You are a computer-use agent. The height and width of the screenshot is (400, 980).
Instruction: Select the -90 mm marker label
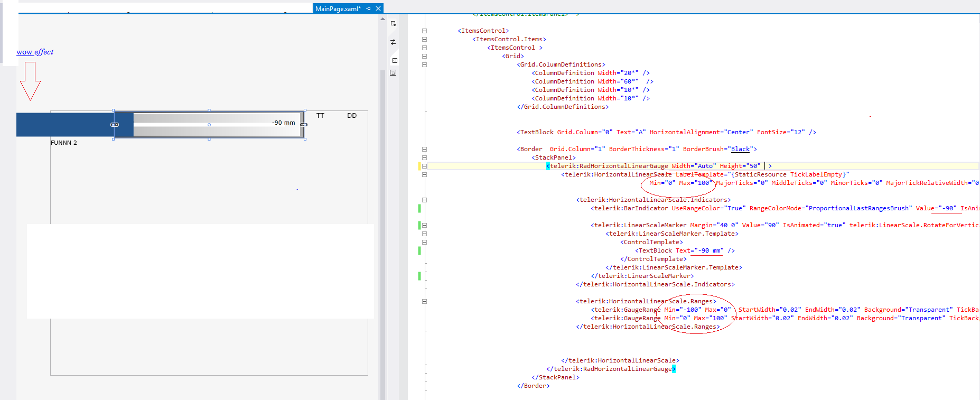click(284, 123)
